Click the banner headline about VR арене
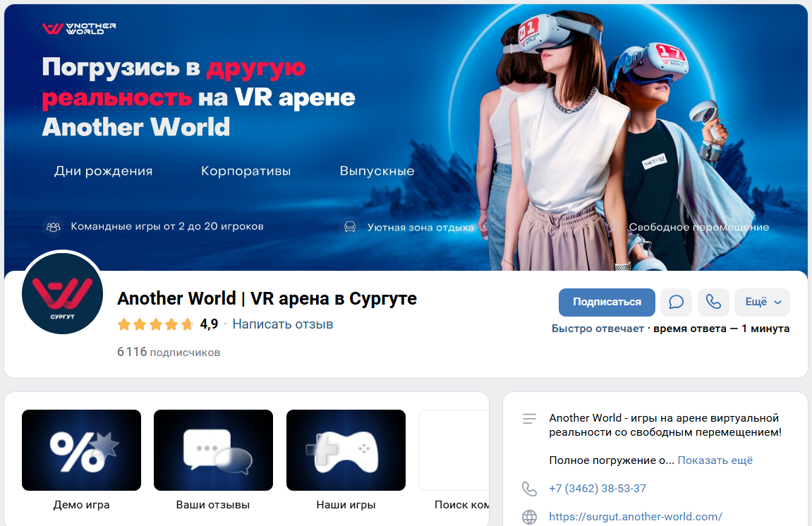This screenshot has height=526, width=812. tap(199, 97)
